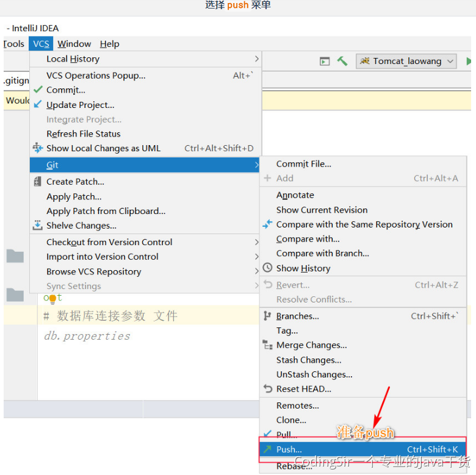This screenshot has height=475, width=476.
Task: Click the Show Local Changes as UML icon
Action: click(x=38, y=148)
